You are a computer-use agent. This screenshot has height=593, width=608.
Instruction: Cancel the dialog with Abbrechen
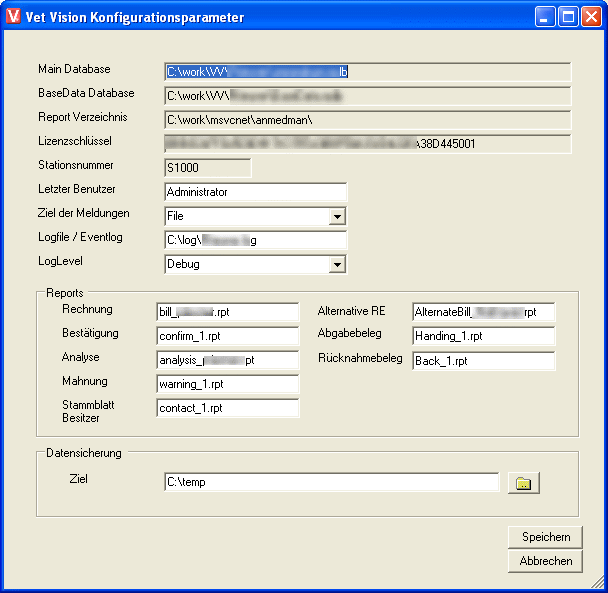545,561
